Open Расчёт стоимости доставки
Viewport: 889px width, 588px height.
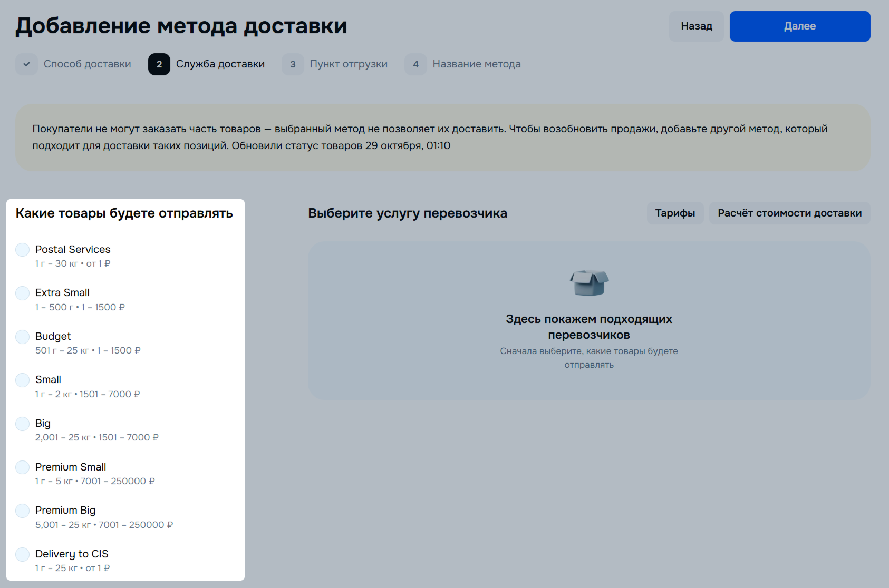point(789,213)
